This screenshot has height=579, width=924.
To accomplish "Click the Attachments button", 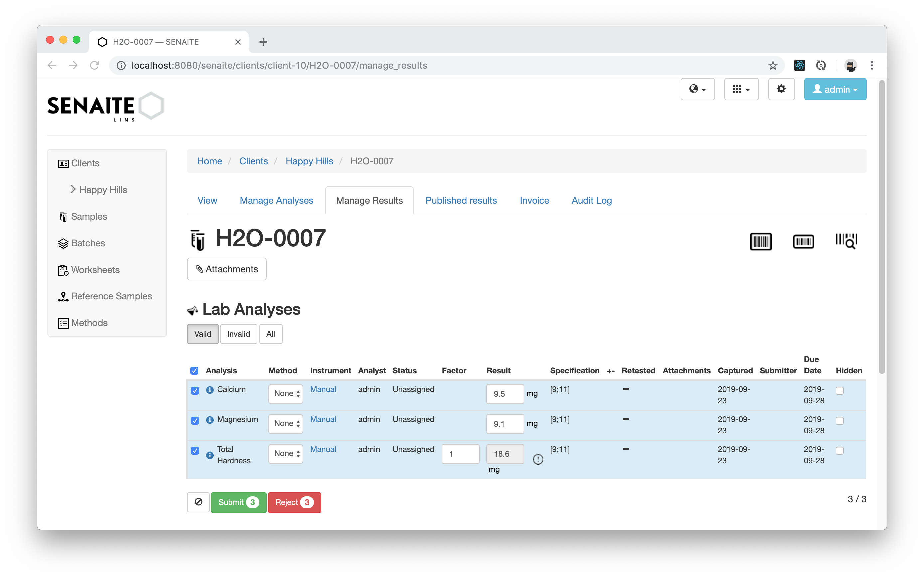I will click(227, 269).
